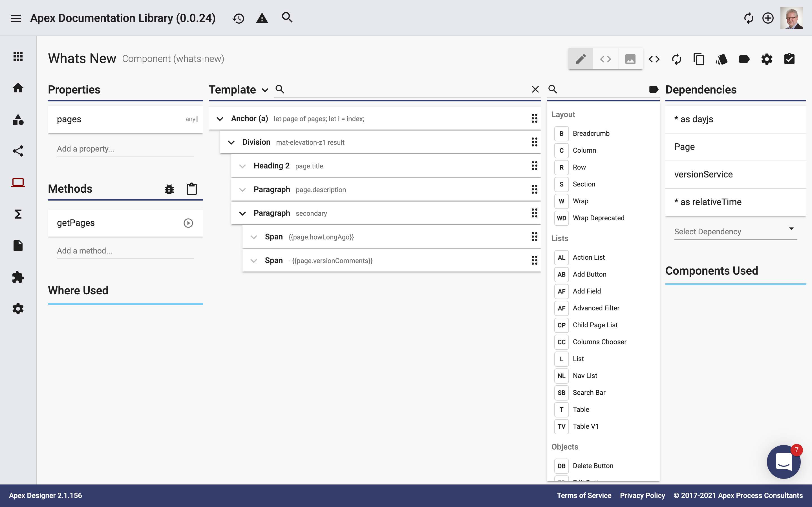
Task: Toggle visibility of Span howLongAgo element
Action: (x=254, y=237)
